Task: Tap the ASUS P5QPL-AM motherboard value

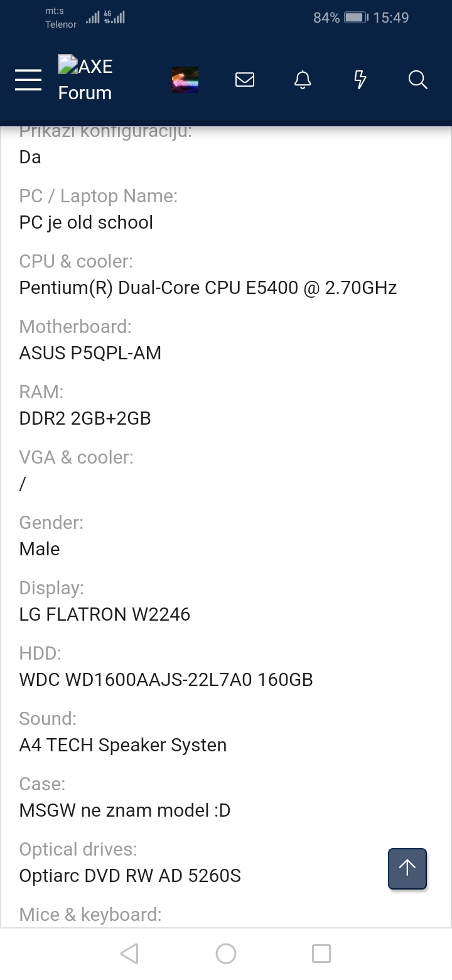Action: coord(90,353)
